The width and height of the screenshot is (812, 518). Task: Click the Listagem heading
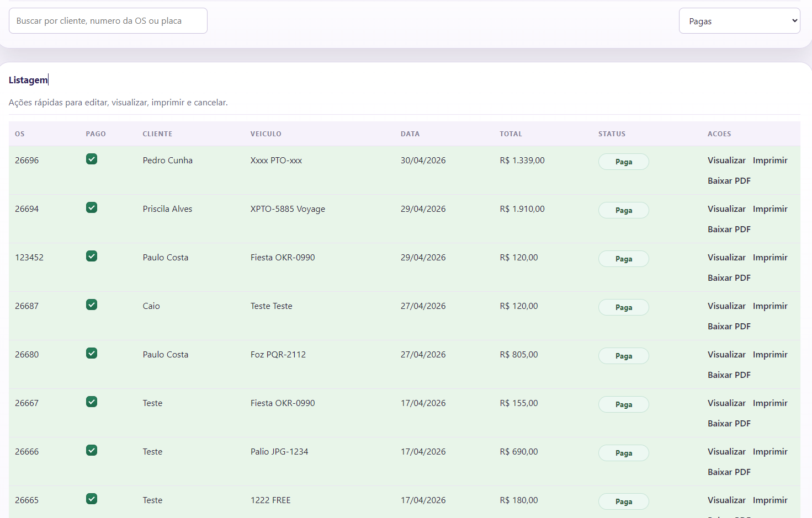[x=28, y=80]
